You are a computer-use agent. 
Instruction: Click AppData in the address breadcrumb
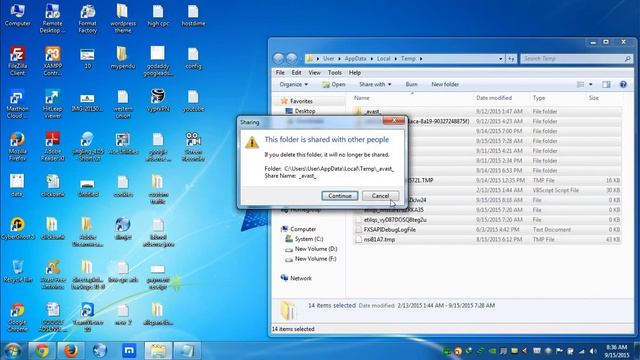pos(355,59)
